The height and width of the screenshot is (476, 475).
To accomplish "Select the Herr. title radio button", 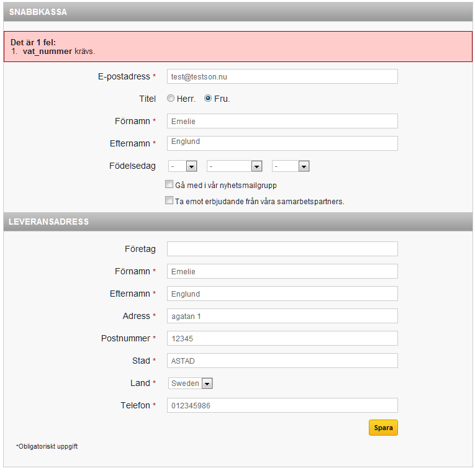I will (x=171, y=98).
